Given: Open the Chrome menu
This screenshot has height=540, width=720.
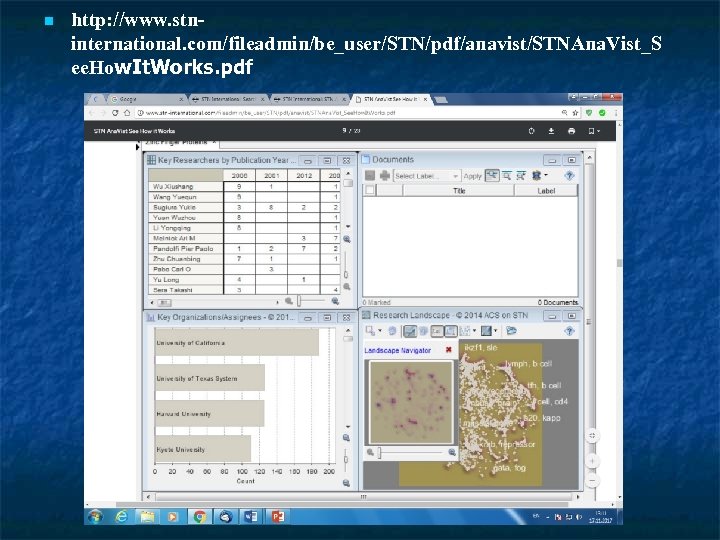Looking at the screenshot, I should 615,112.
